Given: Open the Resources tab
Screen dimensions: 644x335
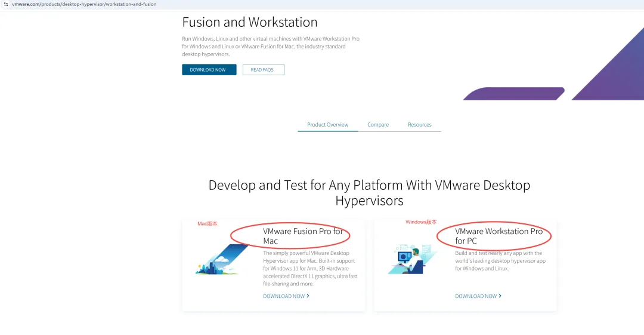Looking at the screenshot, I should (419, 124).
